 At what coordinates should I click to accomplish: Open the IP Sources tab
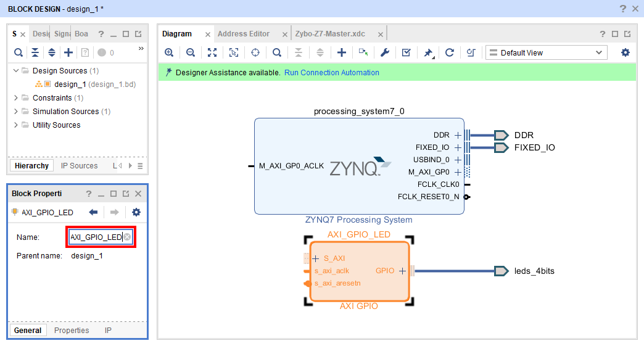(x=80, y=166)
